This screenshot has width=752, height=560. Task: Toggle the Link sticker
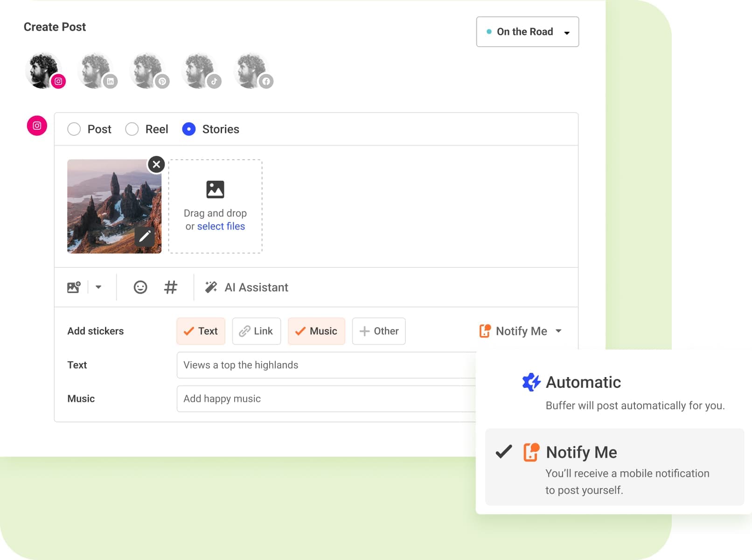click(256, 331)
